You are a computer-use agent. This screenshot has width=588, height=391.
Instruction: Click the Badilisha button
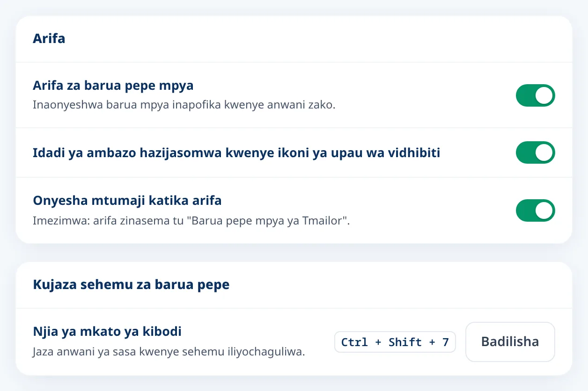[x=510, y=342]
